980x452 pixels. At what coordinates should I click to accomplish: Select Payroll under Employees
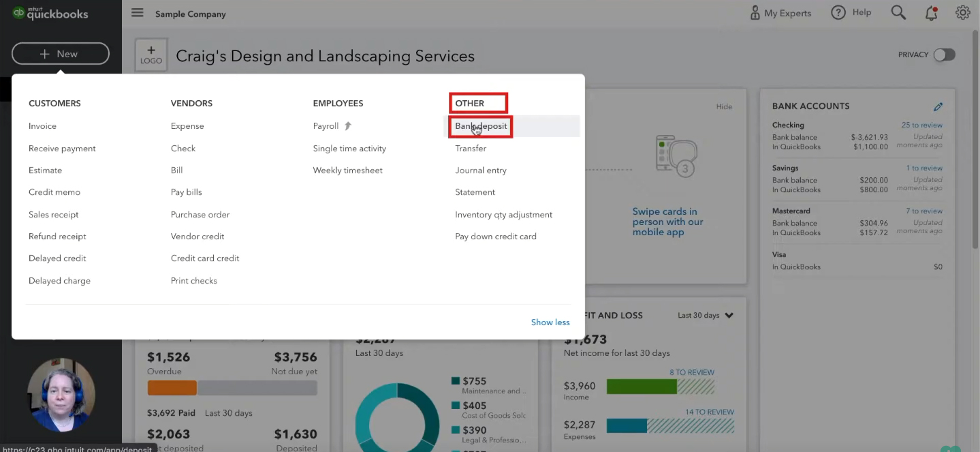(x=326, y=126)
